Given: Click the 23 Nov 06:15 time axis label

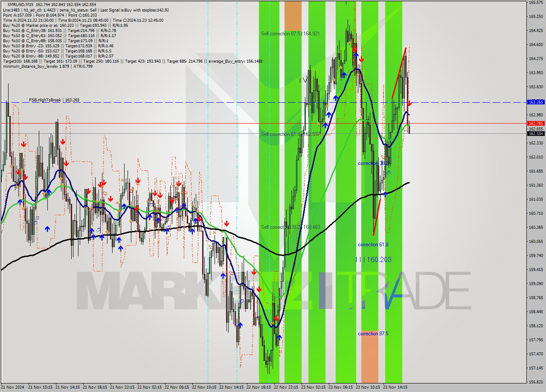Looking at the screenshot, I should pos(341,387).
